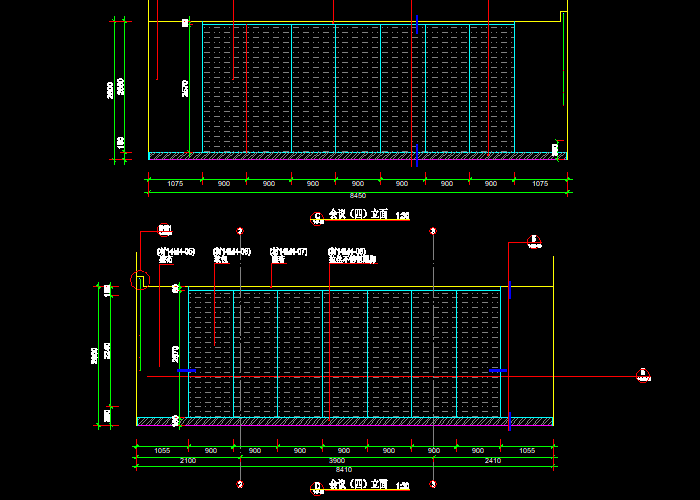
Task: Click grid bubble 2 above lower elevation
Action: tap(240, 231)
